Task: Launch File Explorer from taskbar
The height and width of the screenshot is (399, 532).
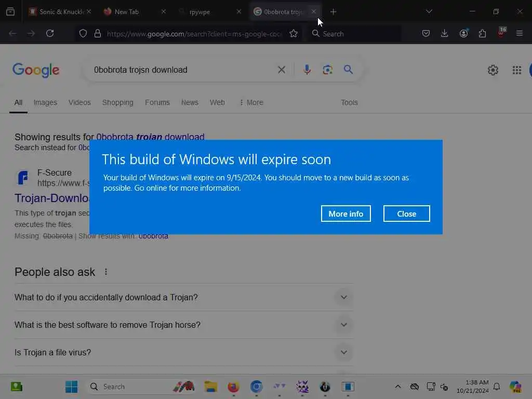Action: (211, 387)
